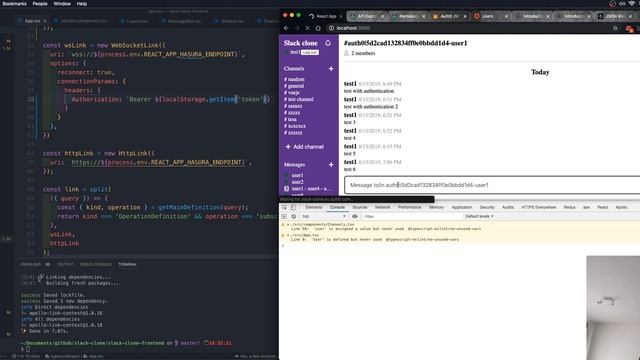Open the React DevTools tab
640x360 pixels.
[x=602, y=207]
